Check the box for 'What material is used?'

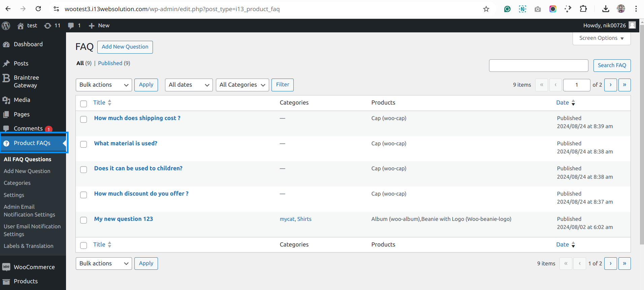point(84,144)
